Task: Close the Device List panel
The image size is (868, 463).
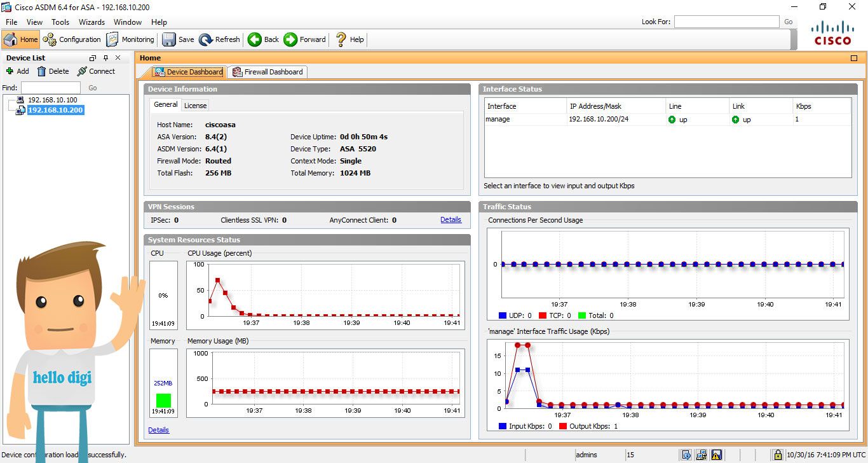Action: point(118,58)
